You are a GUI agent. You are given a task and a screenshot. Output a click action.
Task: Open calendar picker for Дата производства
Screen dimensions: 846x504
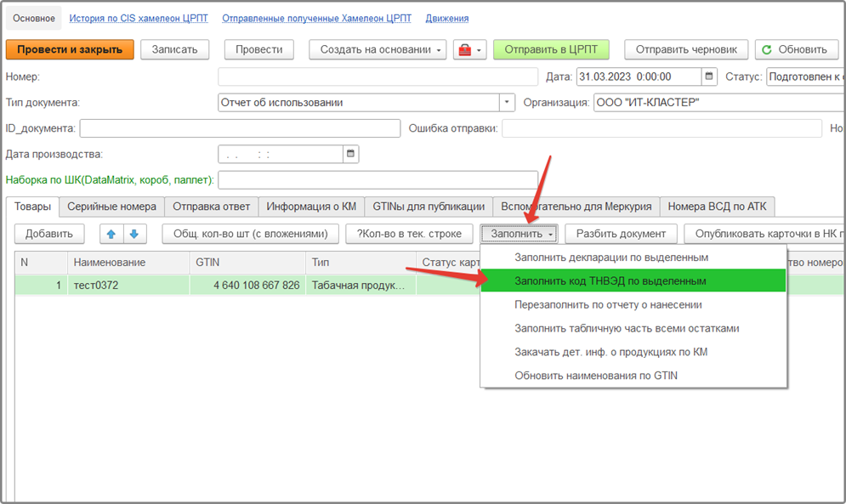coord(350,154)
